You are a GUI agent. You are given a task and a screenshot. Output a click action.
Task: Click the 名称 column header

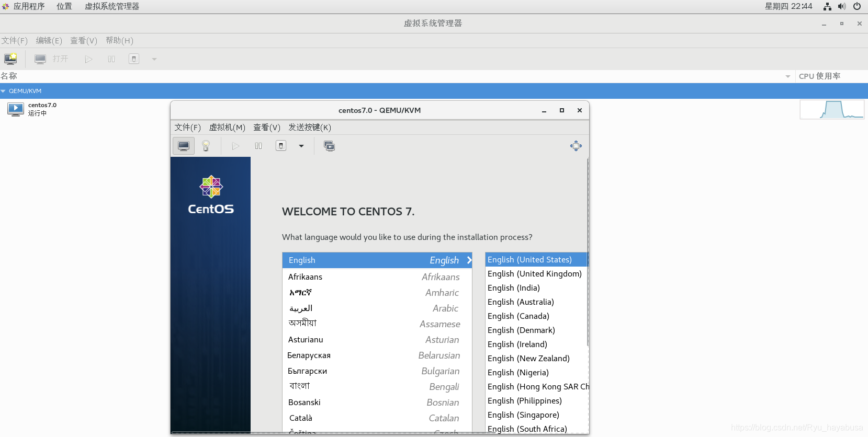(x=9, y=76)
